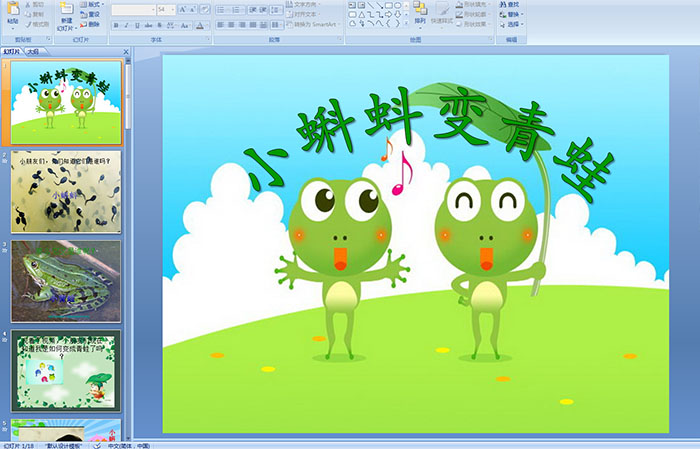The width and height of the screenshot is (700, 449).
Task: Select slide 3 green frog photo thumbnail
Action: 66,281
